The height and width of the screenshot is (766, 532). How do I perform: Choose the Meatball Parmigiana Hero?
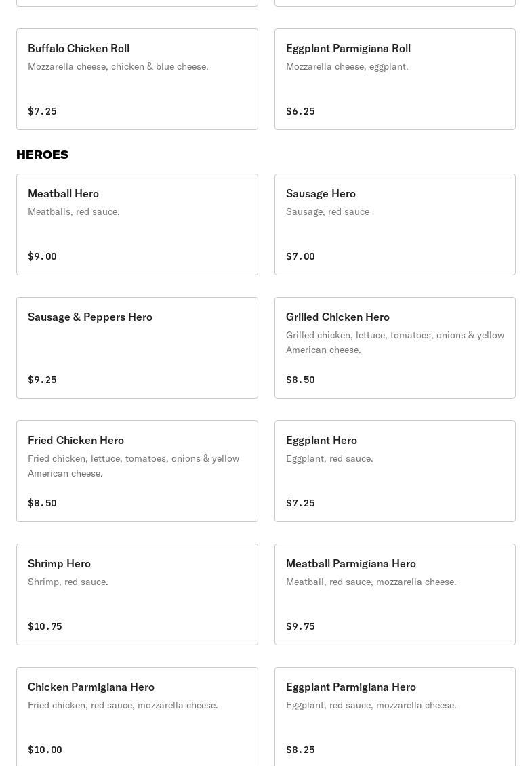[394, 594]
